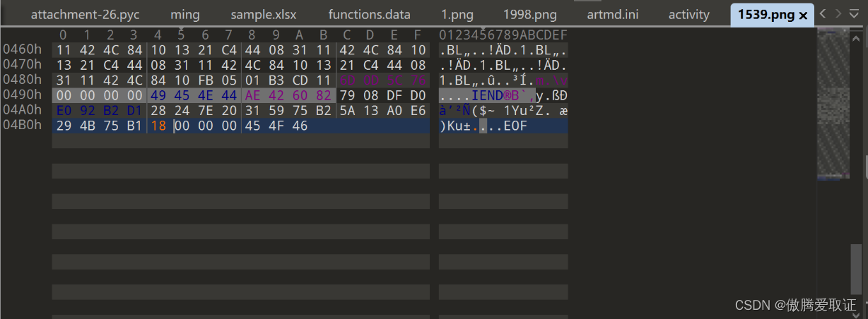Select blue byte E0 in row 04A0h

pos(63,111)
